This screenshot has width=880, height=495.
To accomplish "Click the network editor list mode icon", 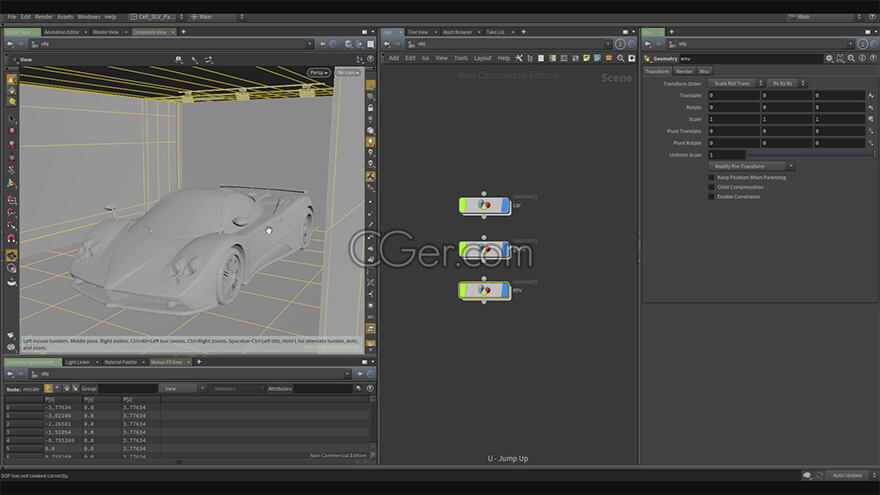I will coord(541,58).
